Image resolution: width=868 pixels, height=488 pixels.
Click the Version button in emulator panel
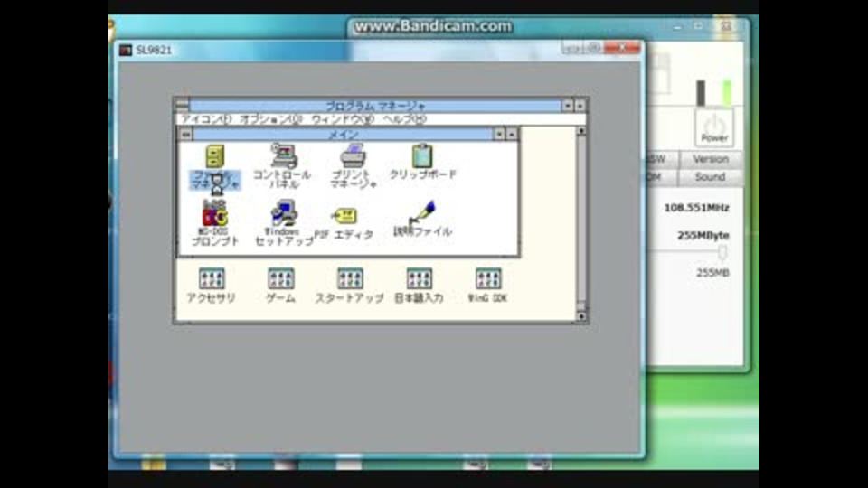pyautogui.click(x=711, y=159)
